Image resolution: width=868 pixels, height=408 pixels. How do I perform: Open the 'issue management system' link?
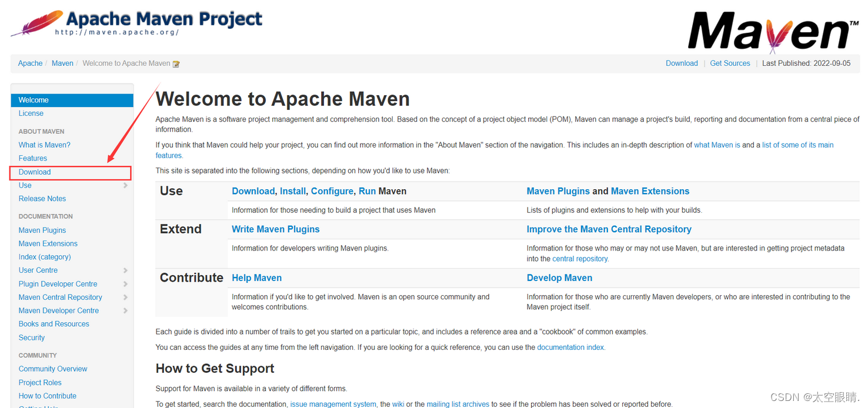(x=333, y=404)
